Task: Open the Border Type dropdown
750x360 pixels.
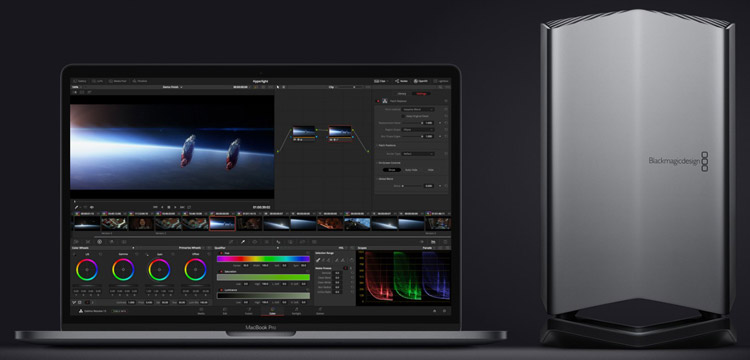Action: pos(418,154)
